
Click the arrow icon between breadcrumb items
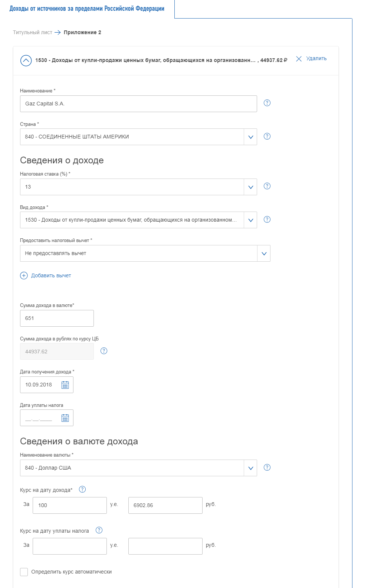point(58,33)
